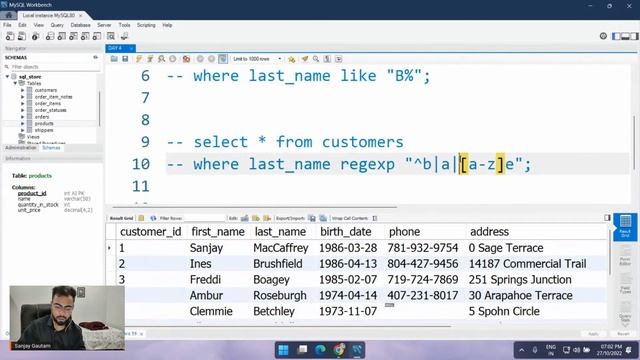Viewport: 640px width, 360px height.
Task: Click the cell "781-932-9754"
Action: click(x=422, y=248)
